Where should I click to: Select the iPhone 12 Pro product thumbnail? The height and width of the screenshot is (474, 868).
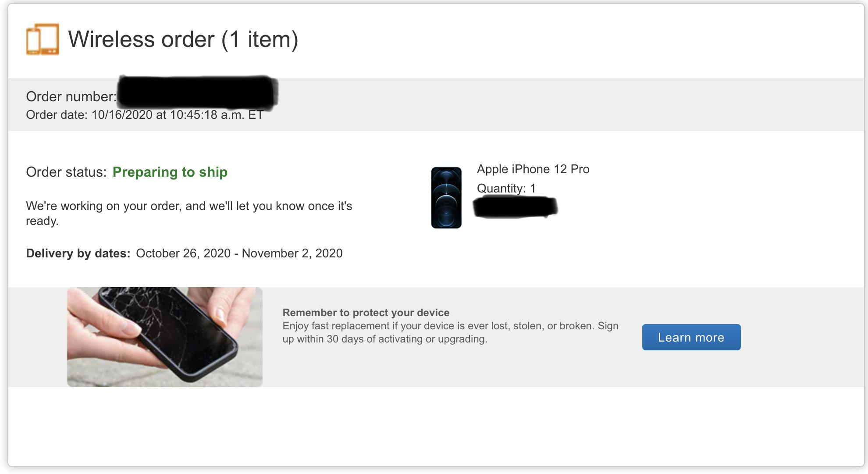[x=446, y=198]
